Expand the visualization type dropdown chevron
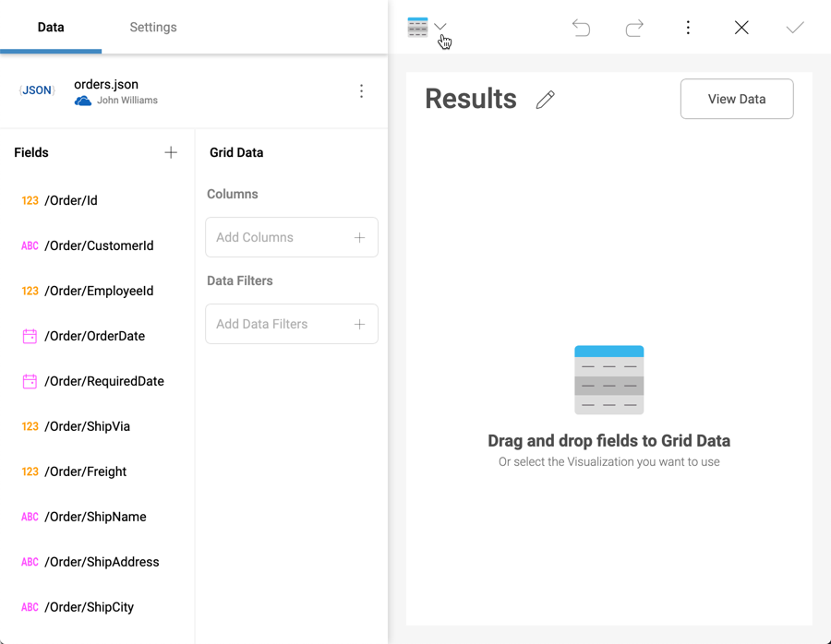 coord(440,26)
